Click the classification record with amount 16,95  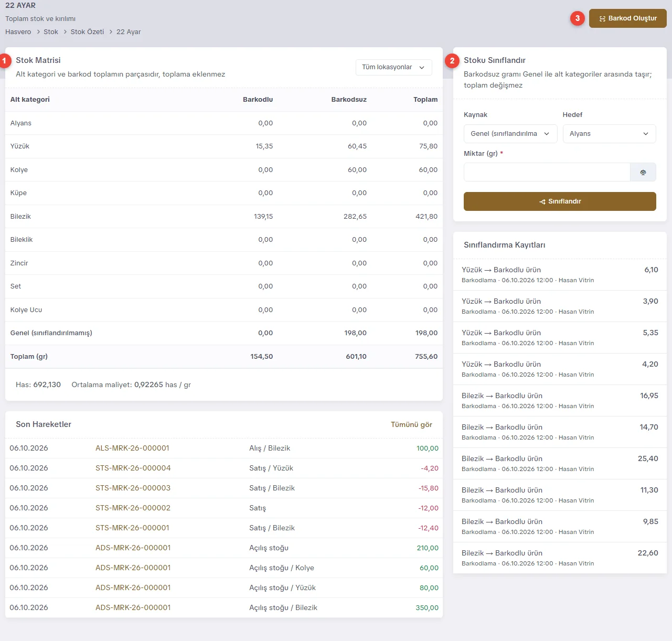click(x=560, y=400)
